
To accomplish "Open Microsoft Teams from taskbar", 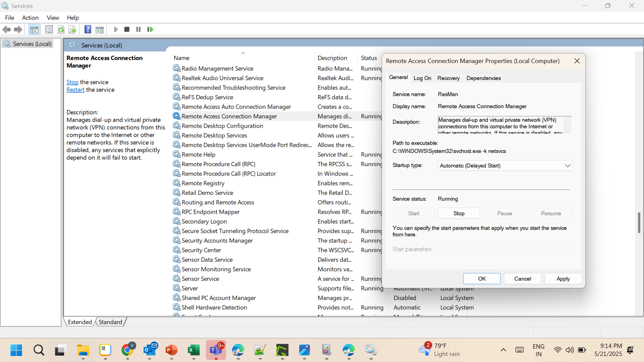I will point(216,350).
